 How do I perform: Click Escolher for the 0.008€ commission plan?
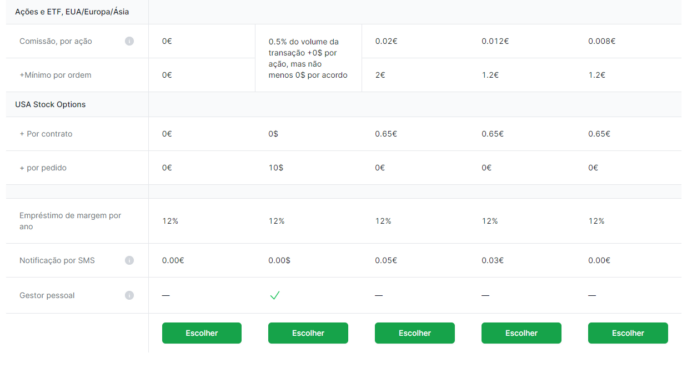pos(628,333)
